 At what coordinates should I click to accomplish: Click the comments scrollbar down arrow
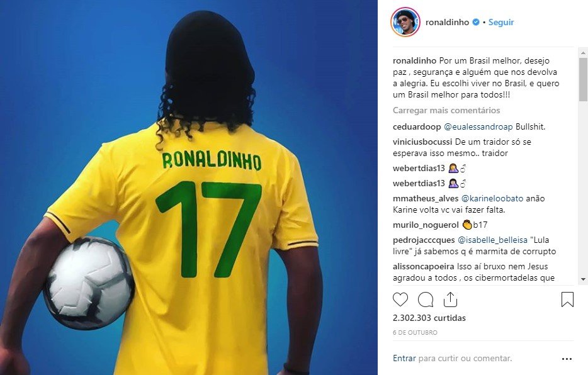(583, 279)
